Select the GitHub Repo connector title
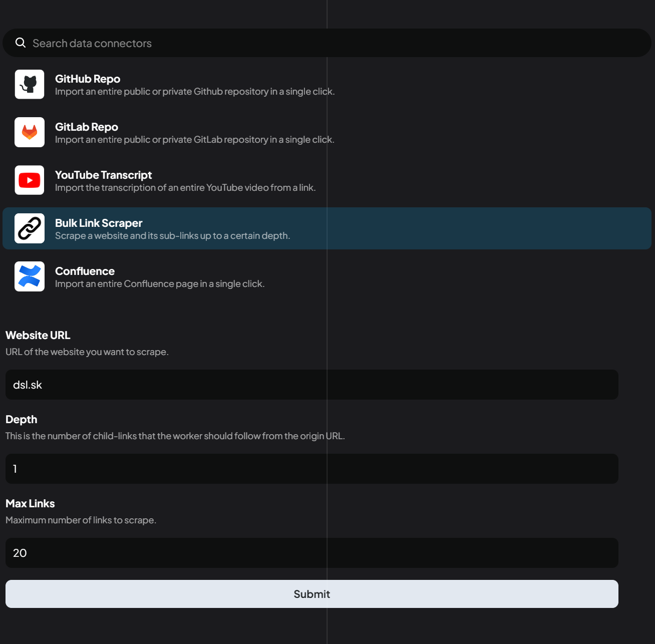655x644 pixels. point(88,79)
